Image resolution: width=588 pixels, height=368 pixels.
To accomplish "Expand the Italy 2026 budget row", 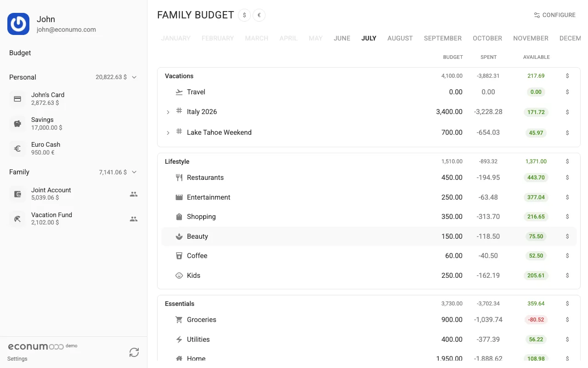I will tap(168, 112).
